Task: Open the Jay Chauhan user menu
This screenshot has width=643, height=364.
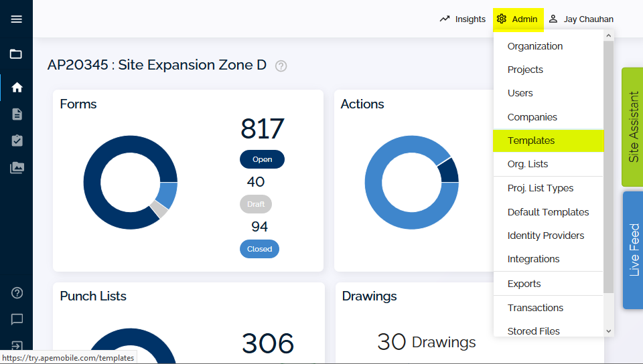Action: pos(581,19)
